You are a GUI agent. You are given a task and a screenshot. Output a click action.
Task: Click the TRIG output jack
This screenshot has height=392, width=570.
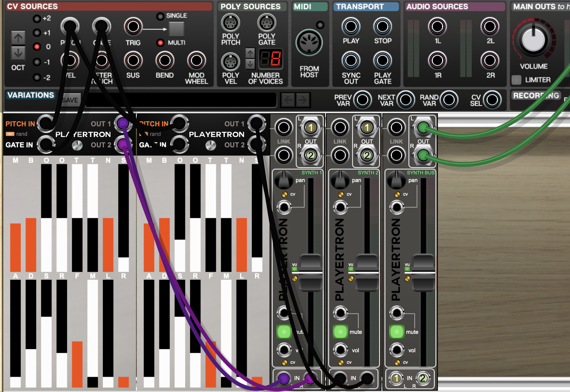click(x=133, y=27)
